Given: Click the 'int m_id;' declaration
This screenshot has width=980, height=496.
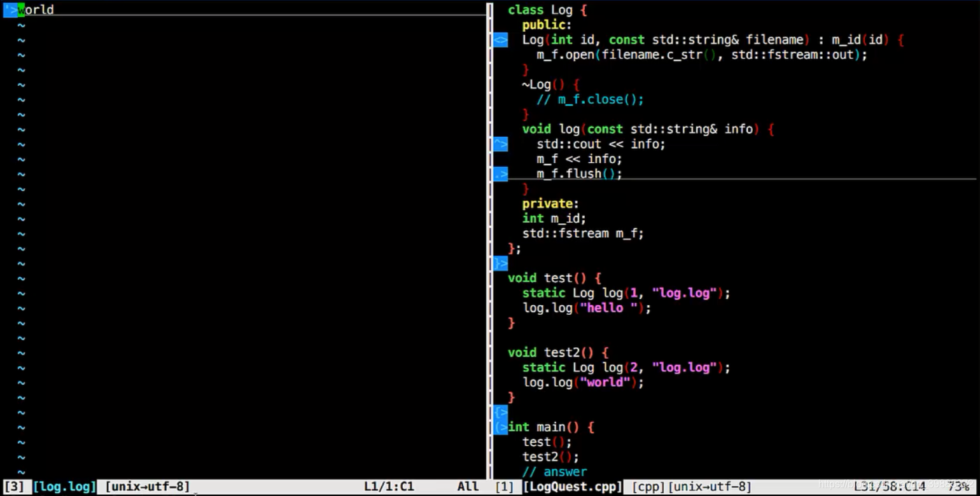Looking at the screenshot, I should 554,218.
